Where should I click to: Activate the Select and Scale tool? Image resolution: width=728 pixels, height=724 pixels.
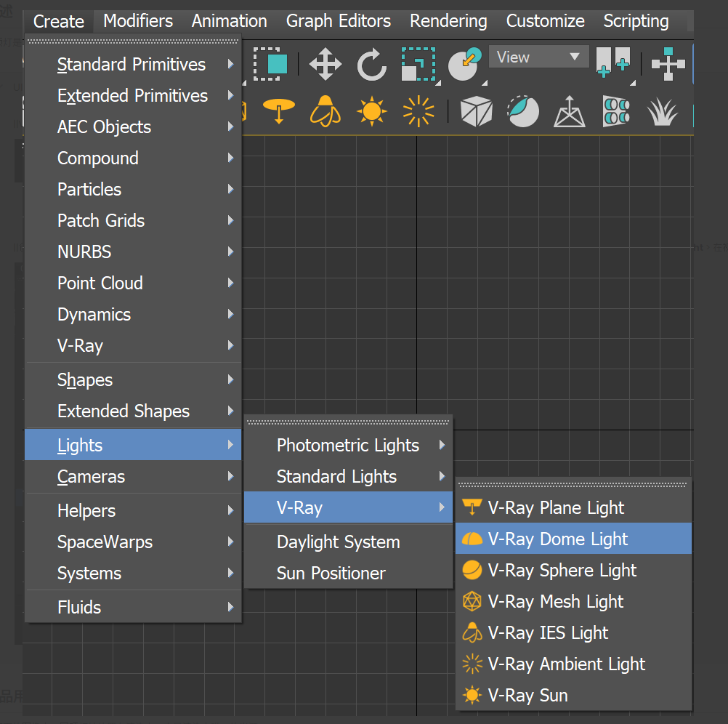click(x=418, y=64)
